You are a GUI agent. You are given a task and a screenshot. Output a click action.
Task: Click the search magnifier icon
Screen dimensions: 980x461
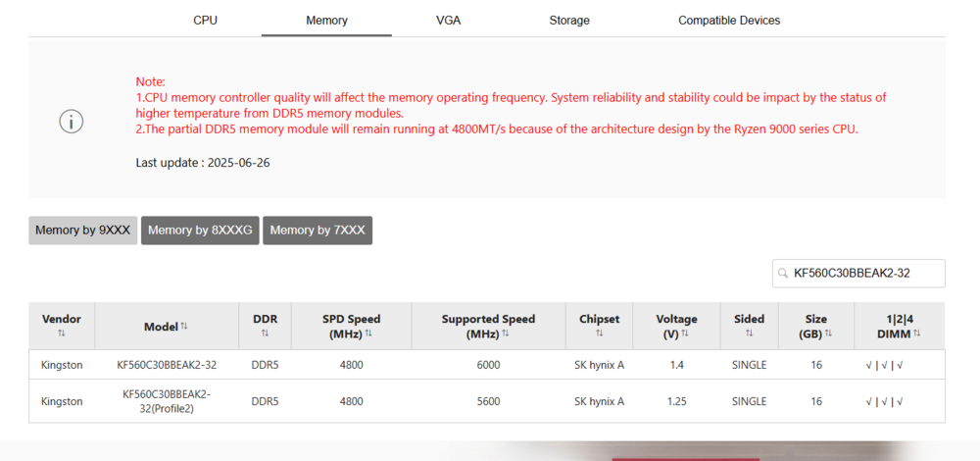(783, 274)
